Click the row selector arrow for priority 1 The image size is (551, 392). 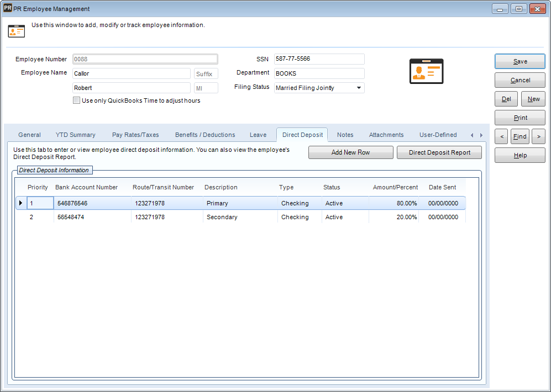click(x=20, y=203)
